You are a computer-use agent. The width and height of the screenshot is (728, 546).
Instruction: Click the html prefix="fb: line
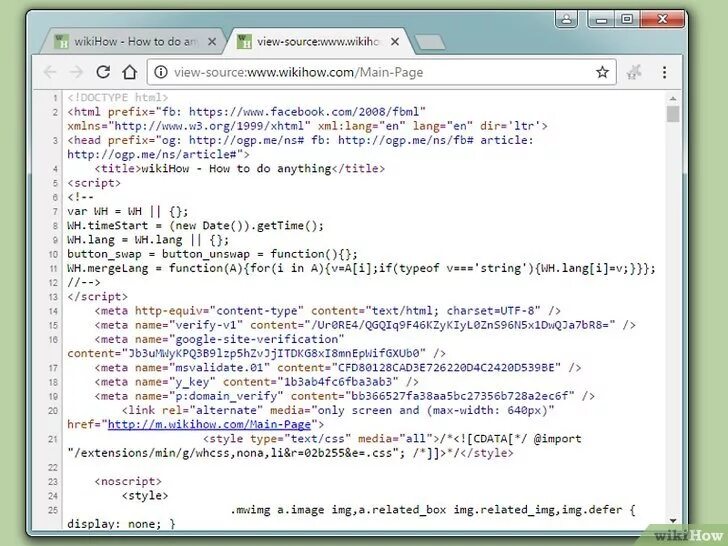pyautogui.click(x=307, y=119)
